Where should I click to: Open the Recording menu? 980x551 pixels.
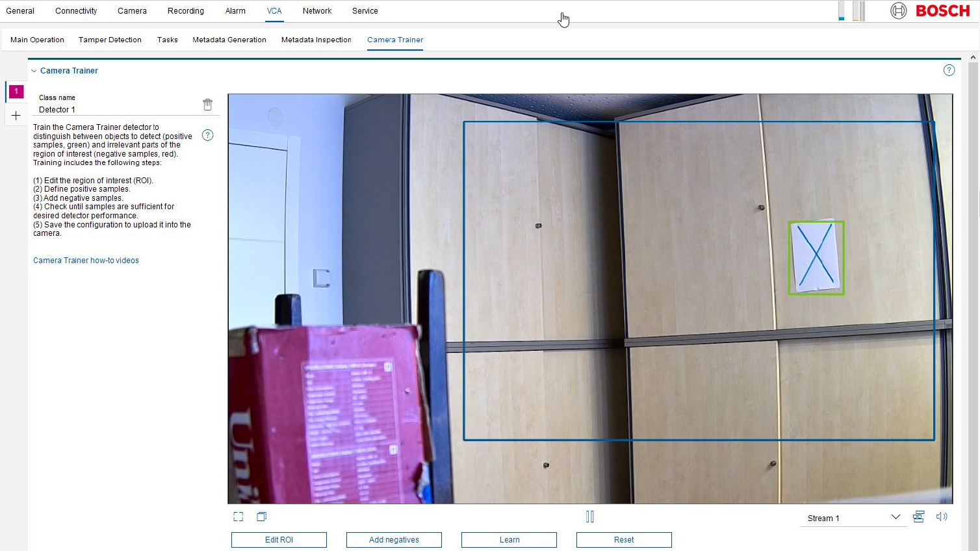pyautogui.click(x=185, y=11)
